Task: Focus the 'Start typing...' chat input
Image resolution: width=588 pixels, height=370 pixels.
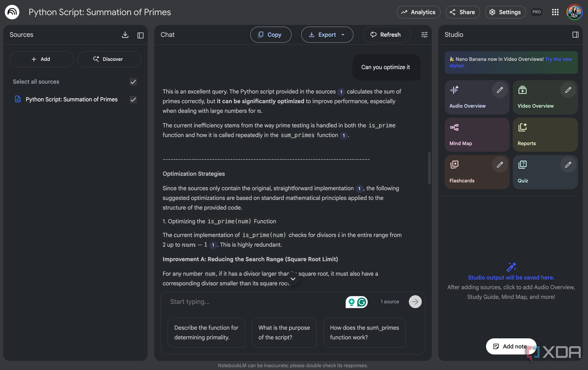Action: click(x=254, y=302)
